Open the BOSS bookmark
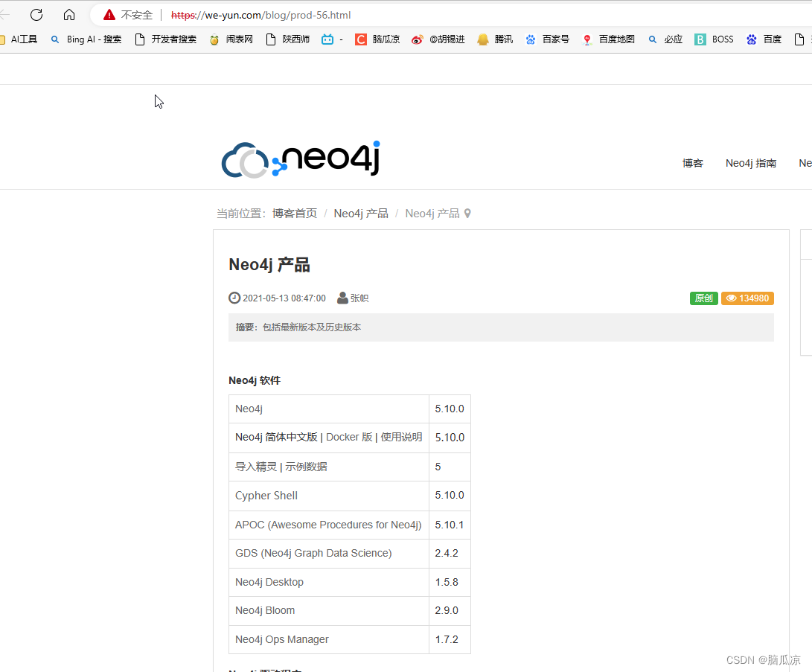The width and height of the screenshot is (812, 672). point(714,39)
